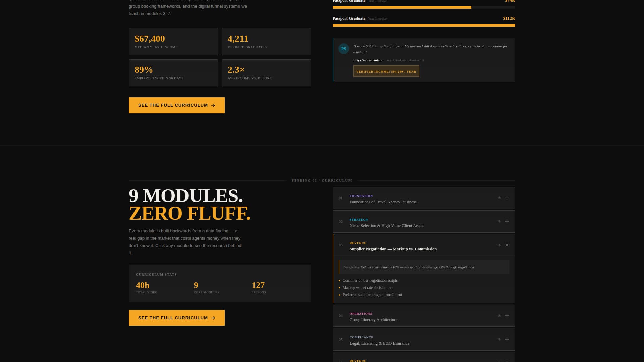Click See The Full Curriculum under stats grid
The height and width of the screenshot is (362, 644).
point(177,105)
